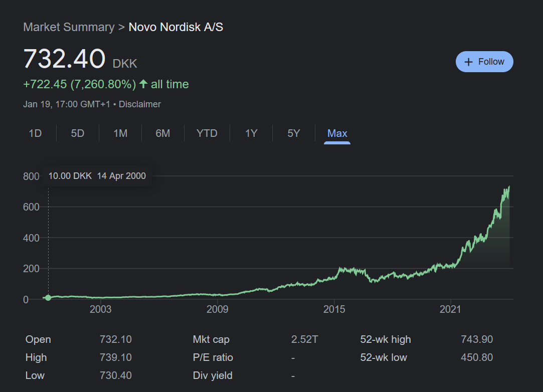This screenshot has height=392, width=543.
Task: Click the 600 y-axis label
Action: point(31,207)
